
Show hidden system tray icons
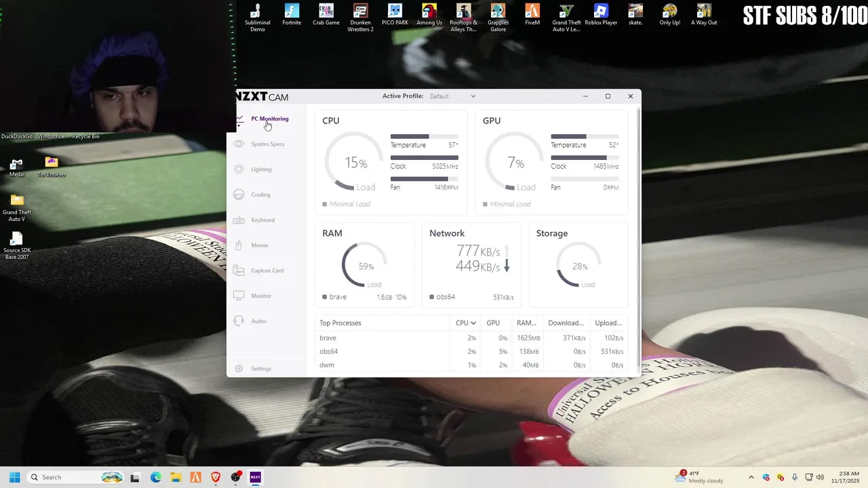tap(751, 477)
